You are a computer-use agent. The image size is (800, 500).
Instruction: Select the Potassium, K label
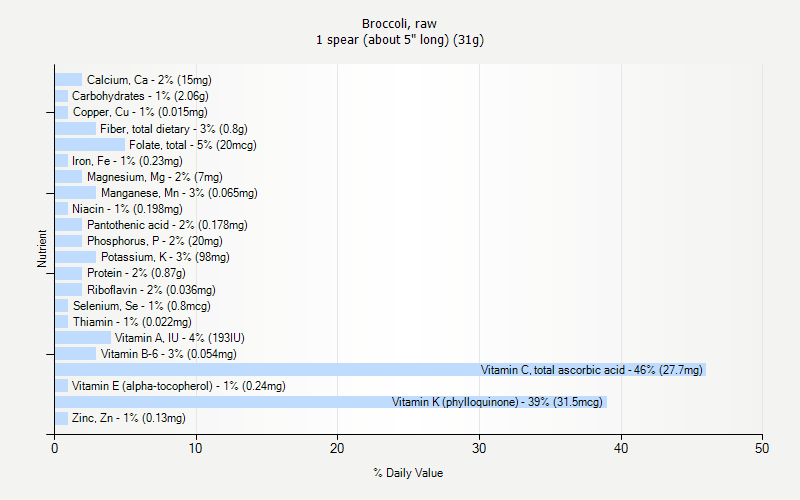(x=165, y=257)
